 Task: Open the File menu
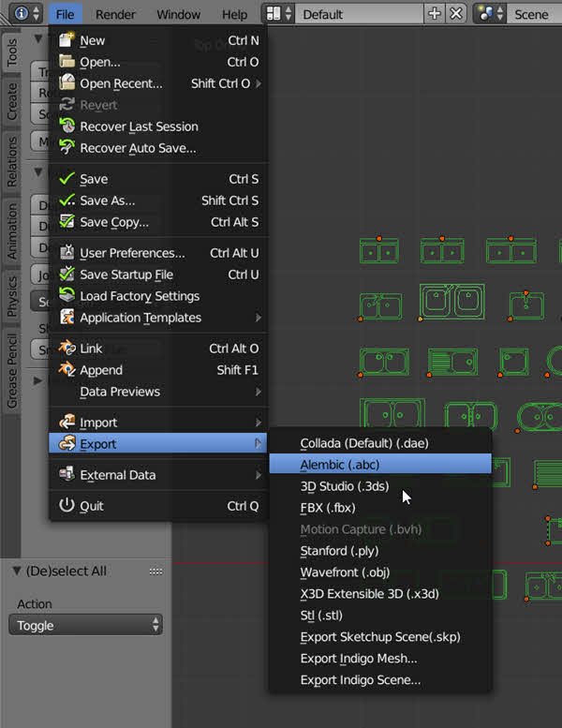tap(65, 14)
